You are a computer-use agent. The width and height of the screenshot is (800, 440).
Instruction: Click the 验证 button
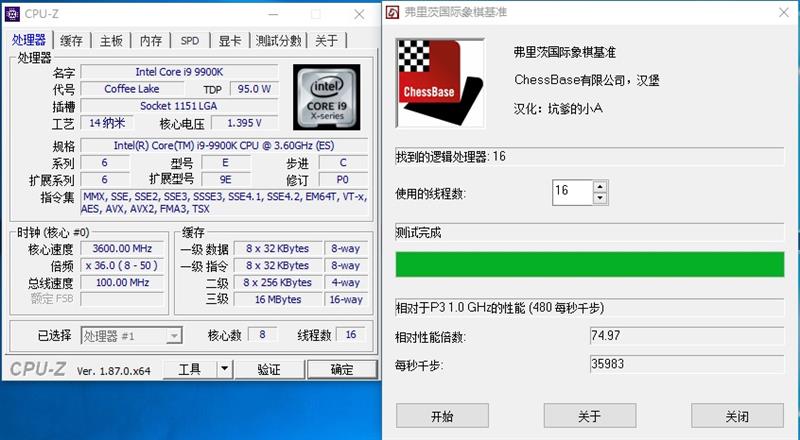(269, 369)
